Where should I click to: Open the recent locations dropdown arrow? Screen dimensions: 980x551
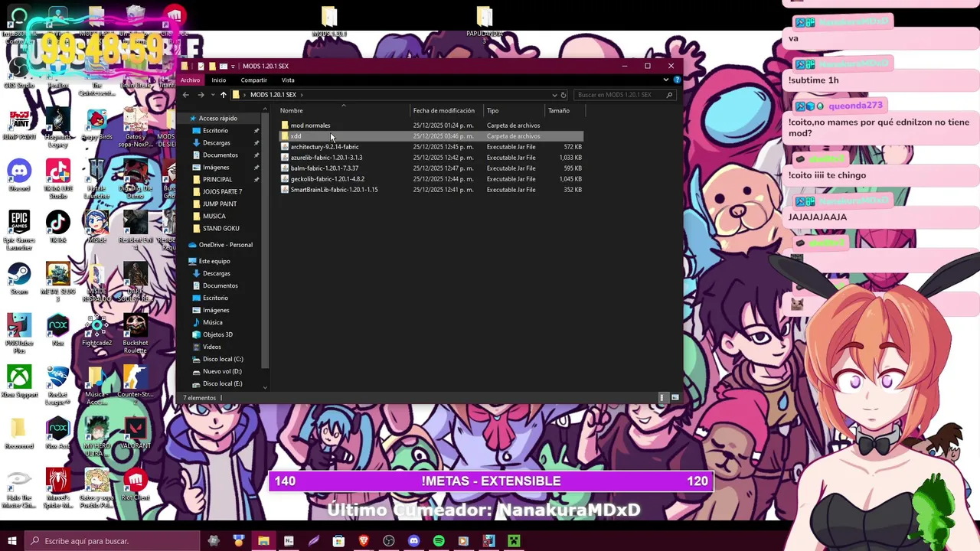211,95
